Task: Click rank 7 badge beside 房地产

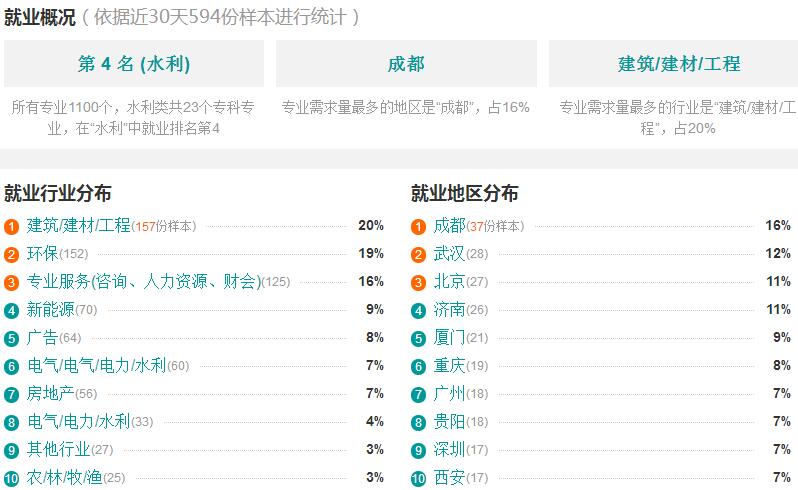Action: click(x=11, y=394)
